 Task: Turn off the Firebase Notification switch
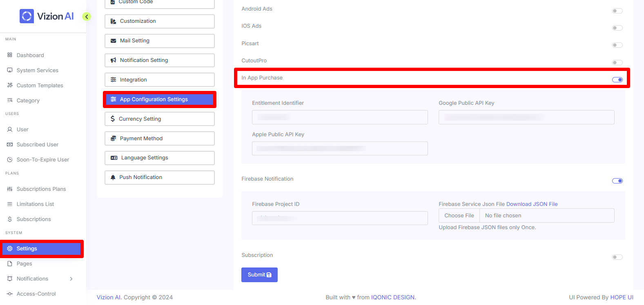point(617,181)
